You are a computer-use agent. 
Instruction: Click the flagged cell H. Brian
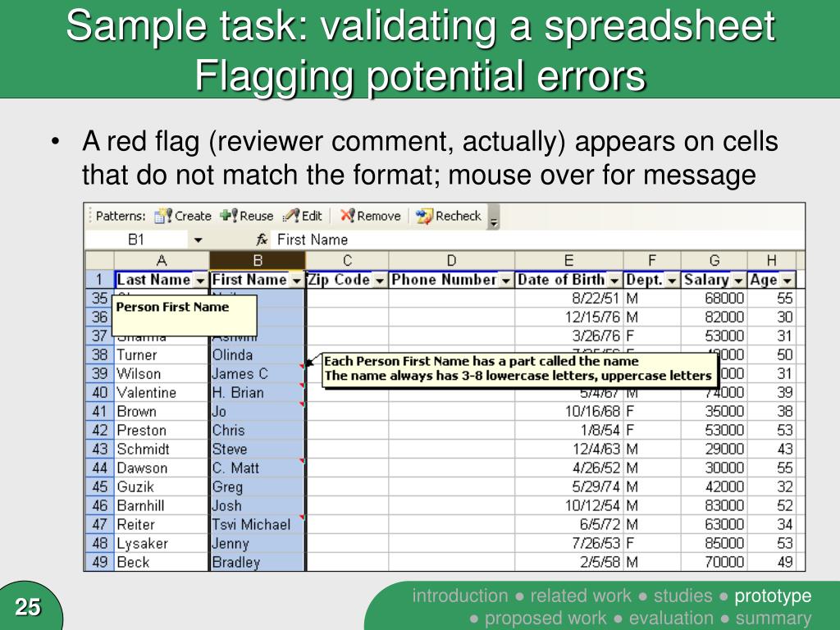click(x=257, y=392)
